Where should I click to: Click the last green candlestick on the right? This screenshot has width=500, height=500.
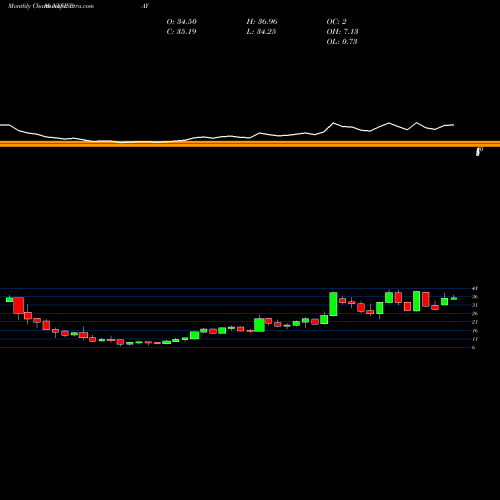point(454,298)
